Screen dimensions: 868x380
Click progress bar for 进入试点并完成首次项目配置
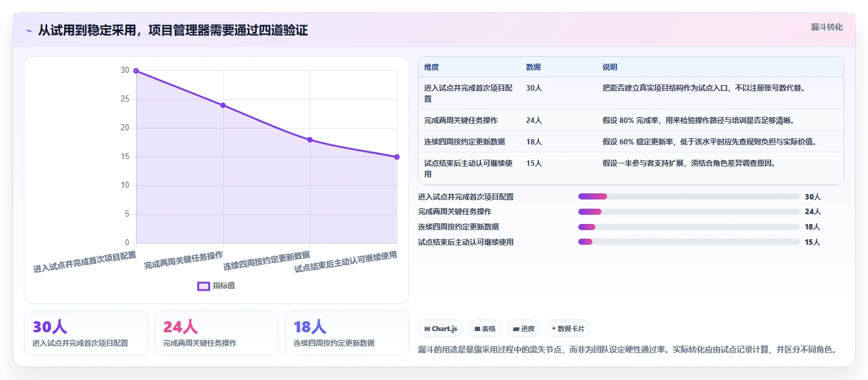(x=689, y=196)
